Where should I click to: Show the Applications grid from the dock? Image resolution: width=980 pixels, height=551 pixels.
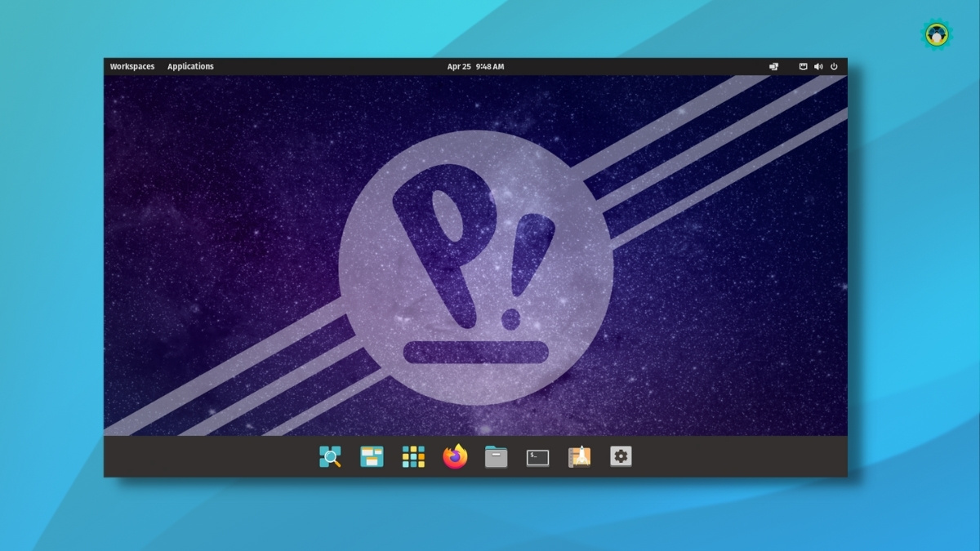click(x=413, y=457)
